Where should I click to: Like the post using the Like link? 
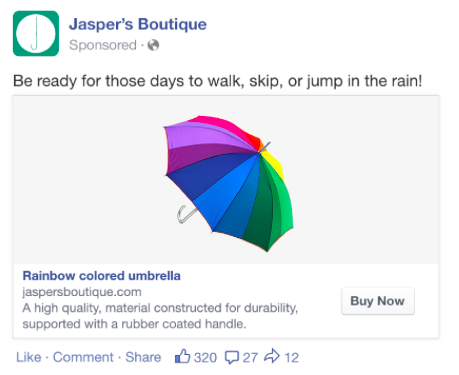tap(29, 357)
